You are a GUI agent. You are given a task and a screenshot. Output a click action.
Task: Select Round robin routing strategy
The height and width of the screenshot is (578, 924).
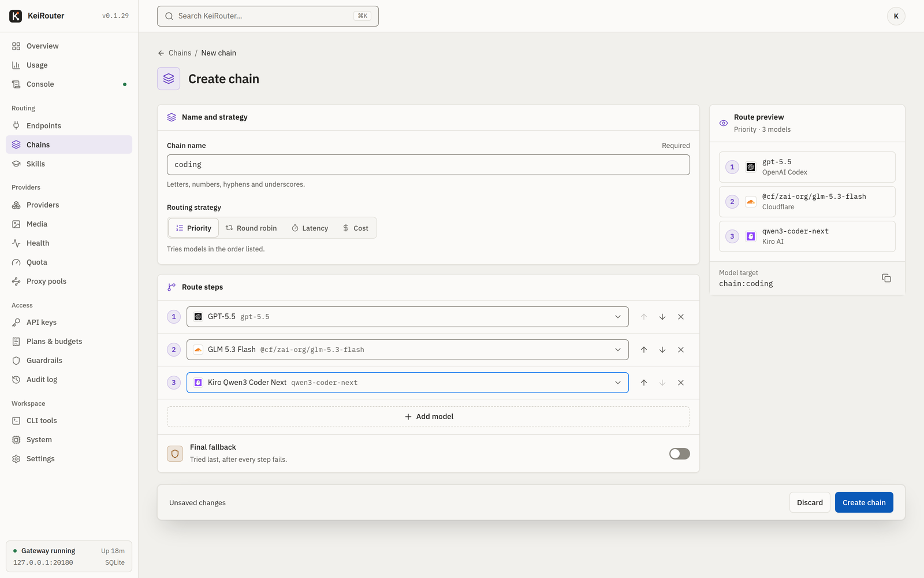point(251,228)
